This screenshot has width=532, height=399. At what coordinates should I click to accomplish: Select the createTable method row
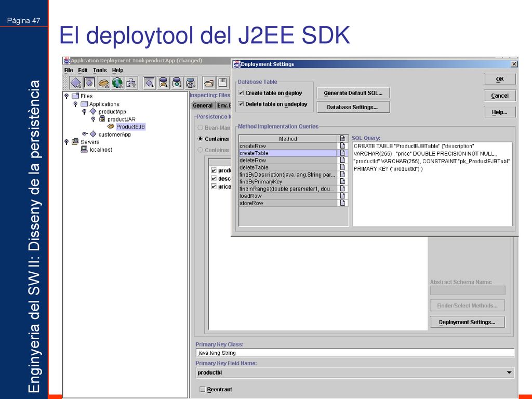[x=288, y=153]
